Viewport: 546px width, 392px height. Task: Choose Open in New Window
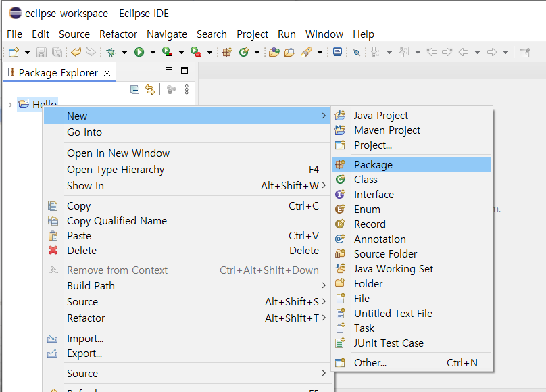click(187, 153)
